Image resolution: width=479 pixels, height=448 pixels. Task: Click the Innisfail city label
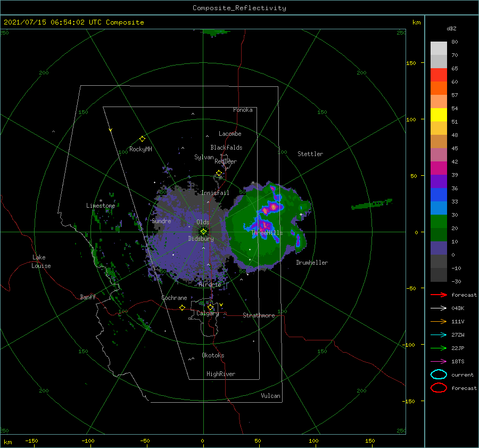(x=215, y=193)
